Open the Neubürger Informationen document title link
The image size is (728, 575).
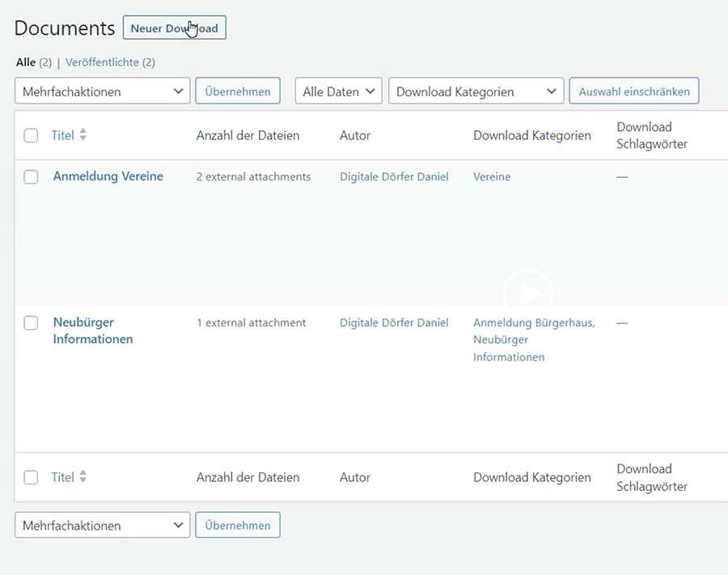(x=92, y=331)
